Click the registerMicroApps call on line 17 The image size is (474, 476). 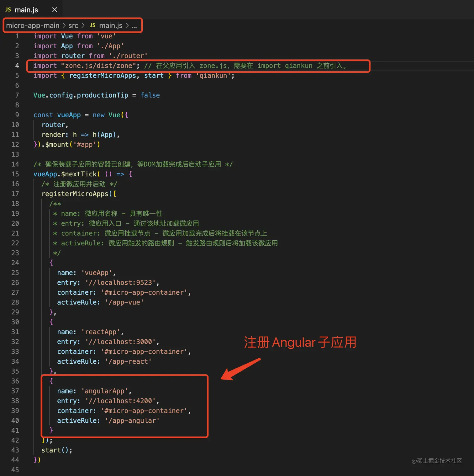[x=75, y=194]
